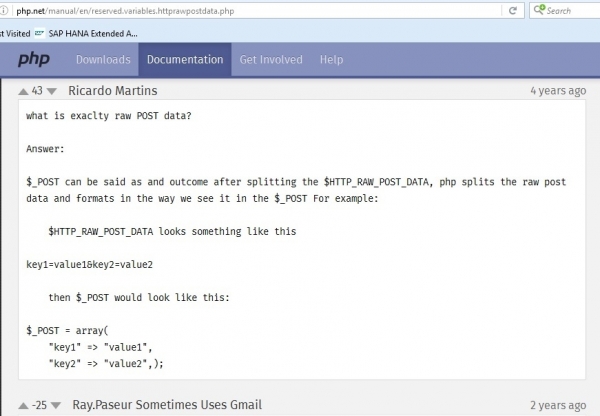Image resolution: width=600 pixels, height=416 pixels.
Task: Click the php logo in the navbar
Action: pyautogui.click(x=33, y=60)
